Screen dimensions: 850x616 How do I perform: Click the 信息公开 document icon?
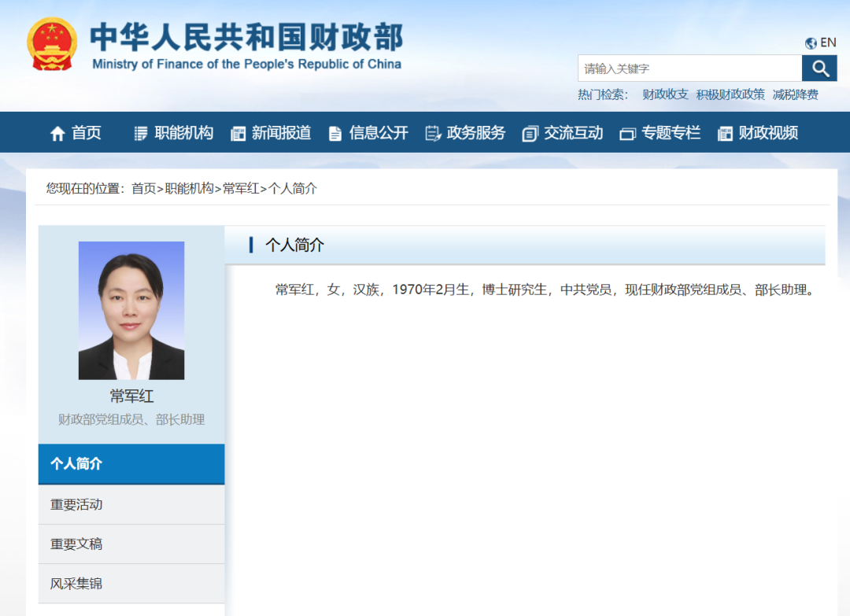335,134
